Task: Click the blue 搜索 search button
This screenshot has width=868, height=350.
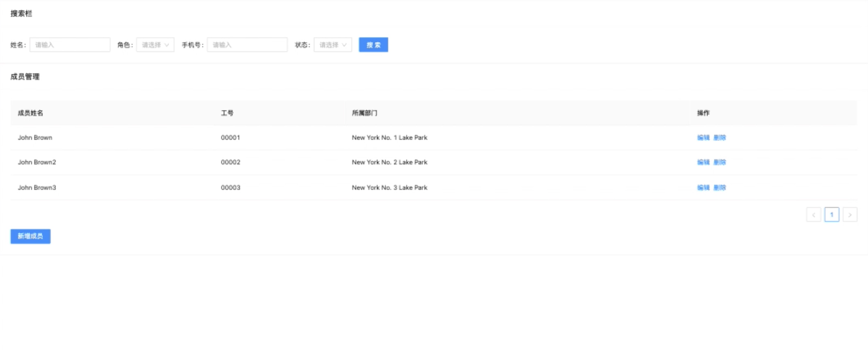Action: point(373,45)
